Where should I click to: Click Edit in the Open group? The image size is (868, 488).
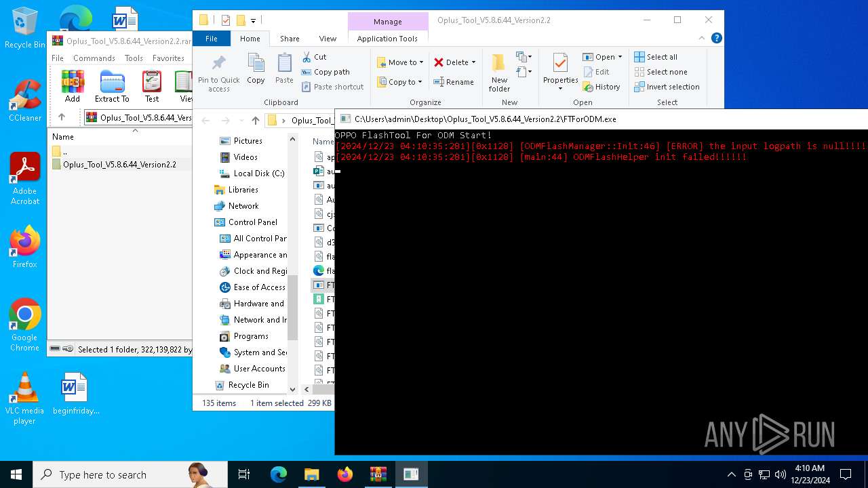click(596, 72)
